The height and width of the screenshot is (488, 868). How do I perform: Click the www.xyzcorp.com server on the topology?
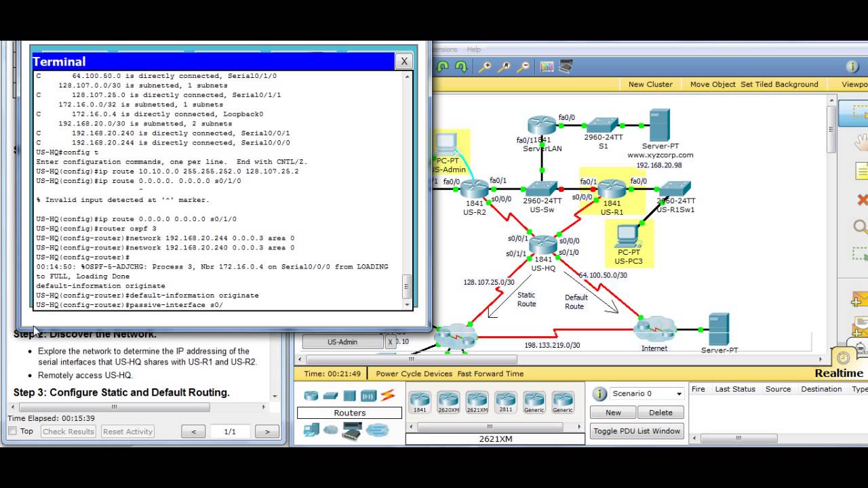(659, 125)
